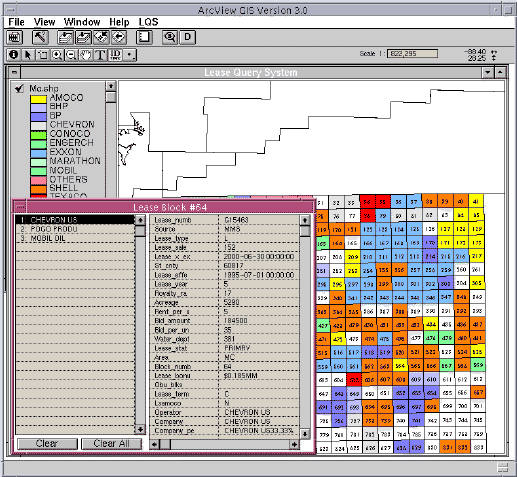Image resolution: width=517 pixels, height=477 pixels.
Task: Open Lease Block #64 window control menu
Action: coord(20,207)
